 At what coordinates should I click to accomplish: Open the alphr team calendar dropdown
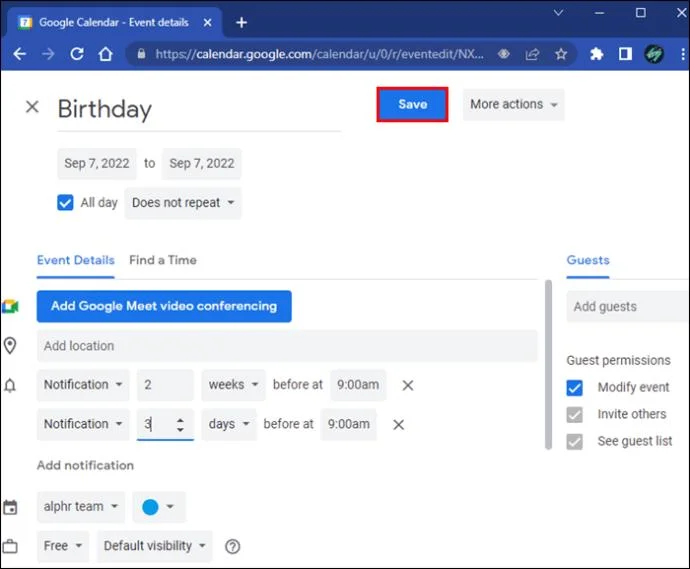(x=81, y=507)
